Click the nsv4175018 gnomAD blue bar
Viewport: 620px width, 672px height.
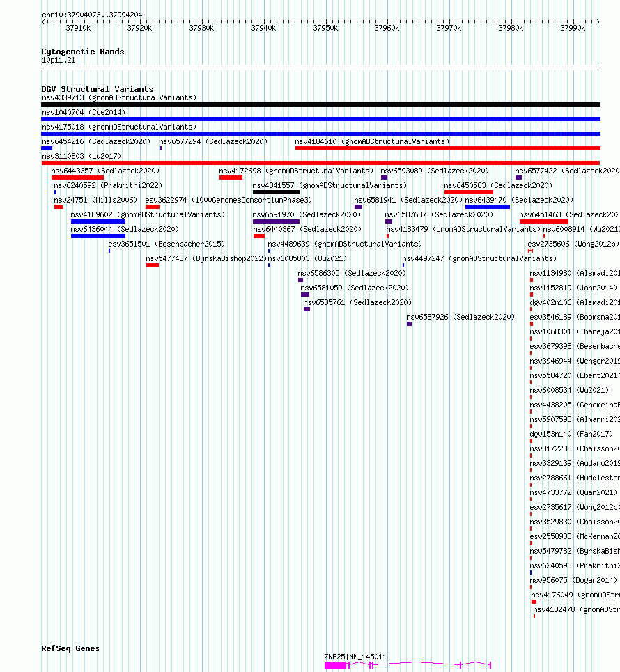(320, 134)
